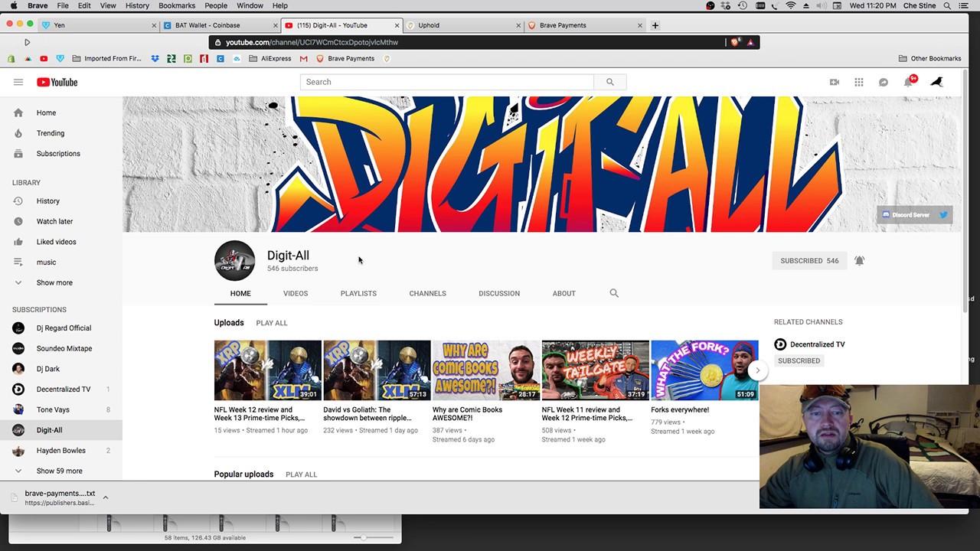Close the Uphold tab
Viewport: 980px width, 551px height.
tap(518, 25)
